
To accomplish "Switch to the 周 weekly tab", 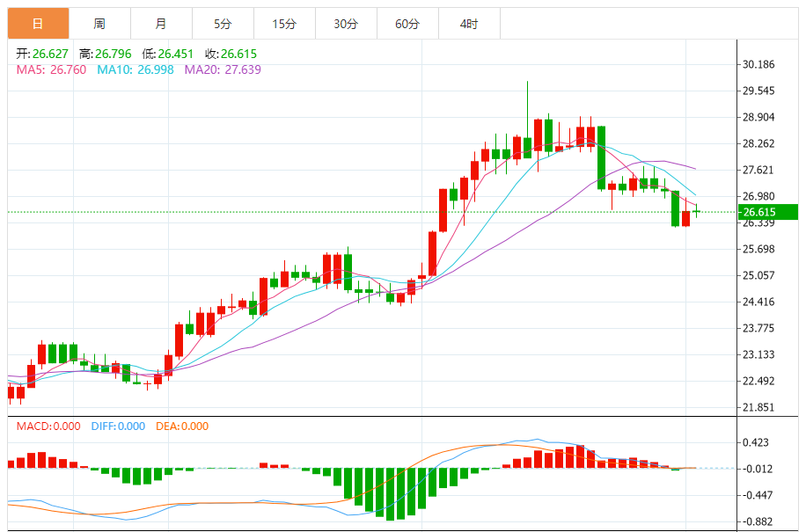I will click(x=99, y=24).
